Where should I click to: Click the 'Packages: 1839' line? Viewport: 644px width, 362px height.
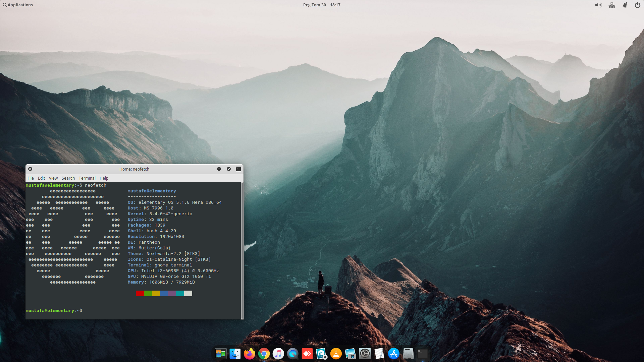[x=146, y=225]
